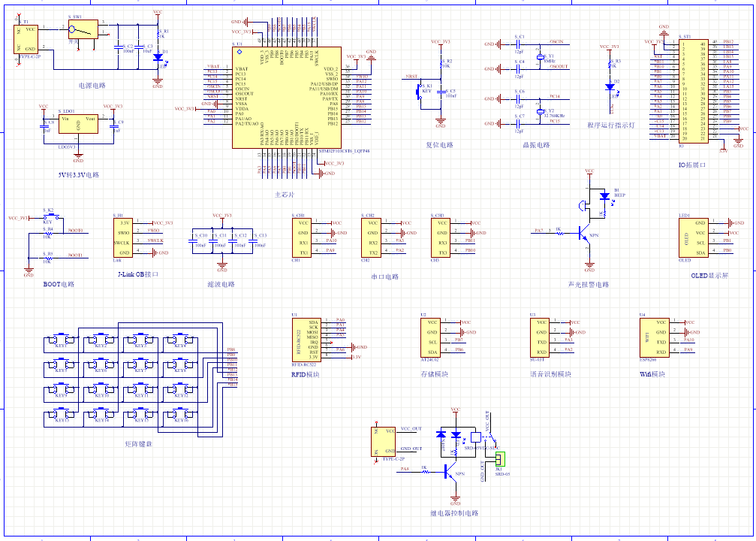Select the S_Y2 32.768KHz crystal
This screenshot has width=756, height=541.
540,111
